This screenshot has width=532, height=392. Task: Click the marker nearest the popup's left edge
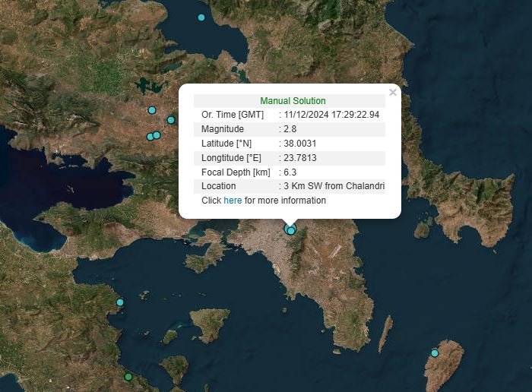tap(171, 120)
